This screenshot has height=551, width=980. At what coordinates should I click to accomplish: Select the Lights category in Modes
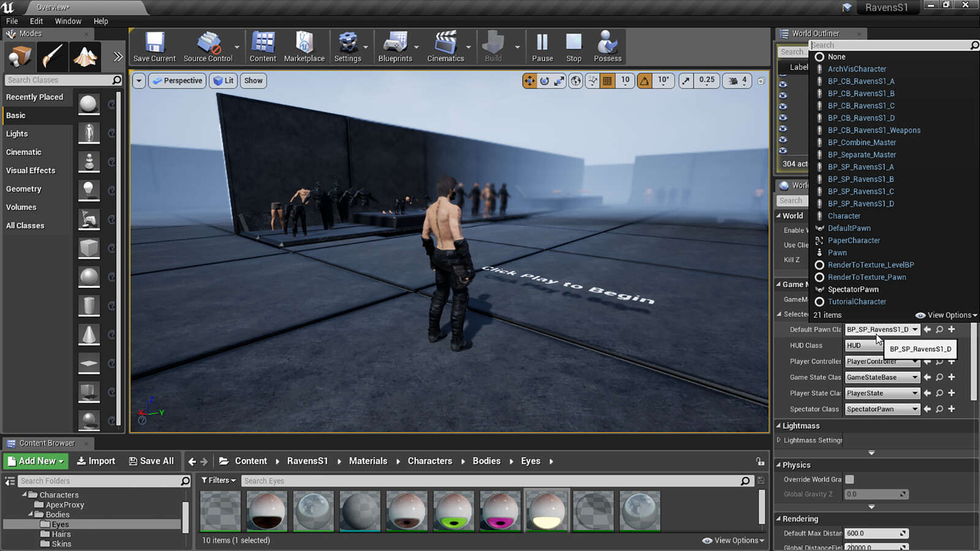(x=17, y=133)
